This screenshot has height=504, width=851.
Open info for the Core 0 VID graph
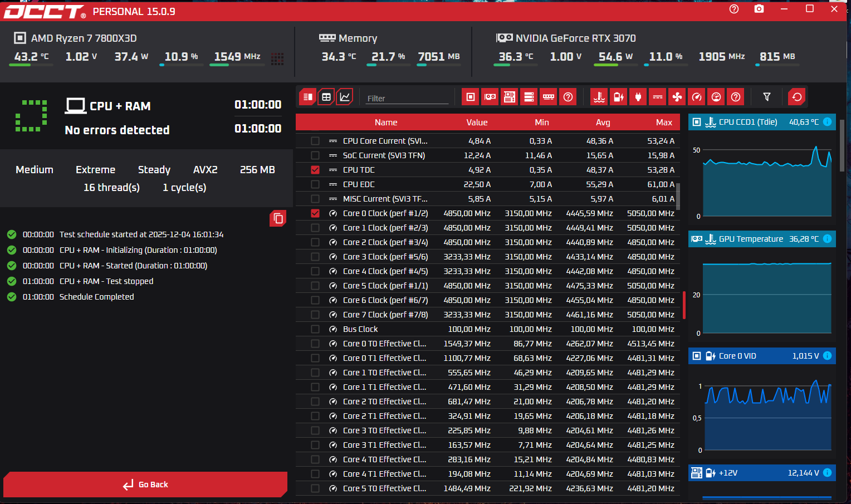coord(828,356)
